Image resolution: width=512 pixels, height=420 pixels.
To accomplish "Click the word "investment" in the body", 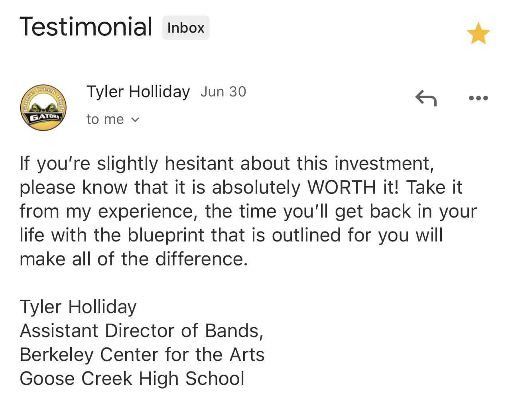I will [383, 163].
